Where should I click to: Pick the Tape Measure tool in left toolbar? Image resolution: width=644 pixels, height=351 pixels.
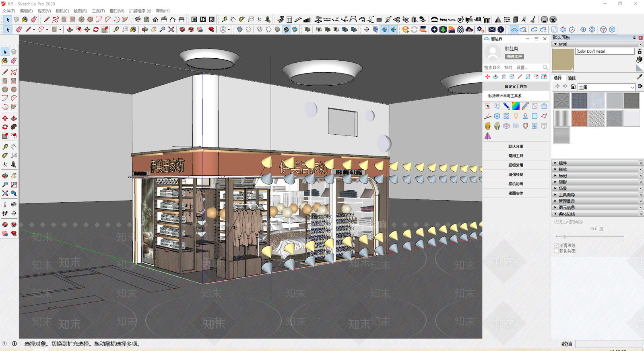(5, 147)
